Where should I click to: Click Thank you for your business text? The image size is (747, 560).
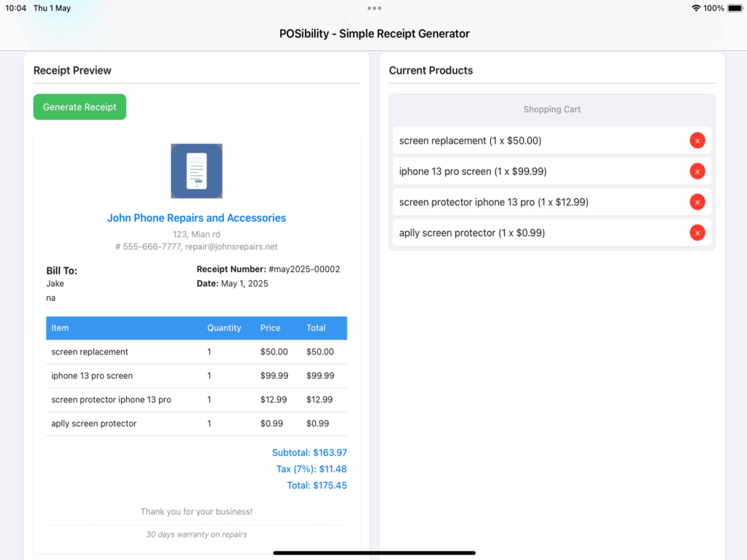point(196,511)
